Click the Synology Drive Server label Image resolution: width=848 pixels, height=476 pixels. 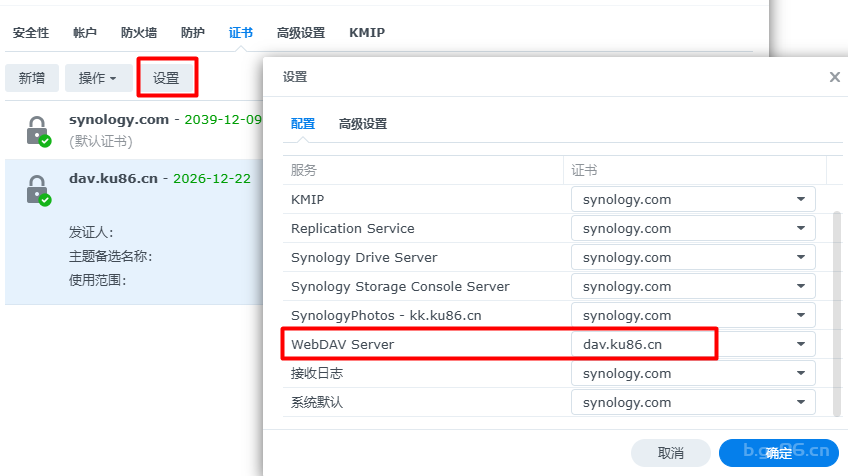364,257
